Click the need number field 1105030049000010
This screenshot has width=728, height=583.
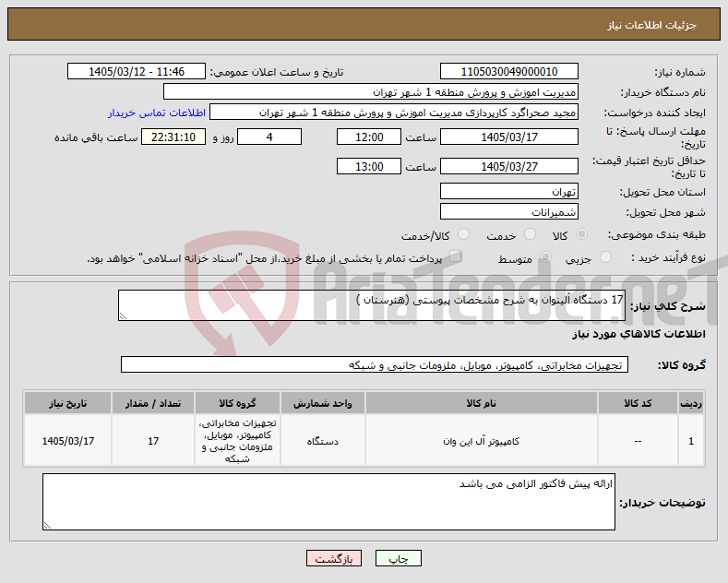pos(508,71)
